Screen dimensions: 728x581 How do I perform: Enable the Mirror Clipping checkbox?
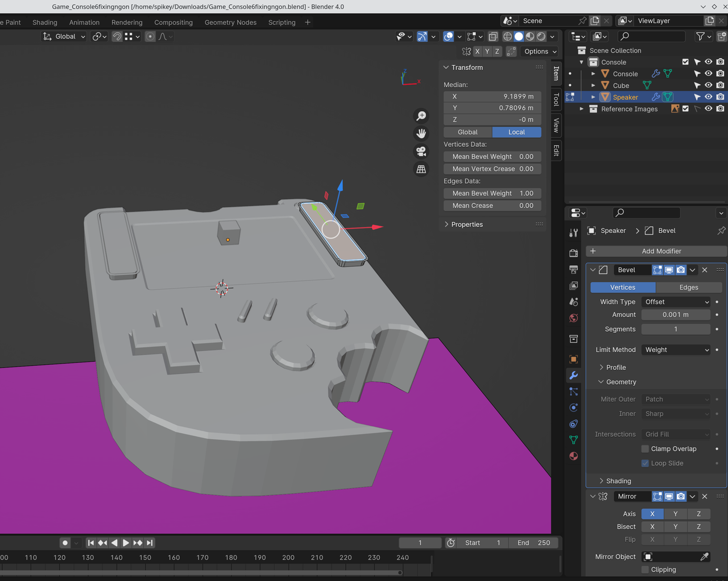point(645,570)
